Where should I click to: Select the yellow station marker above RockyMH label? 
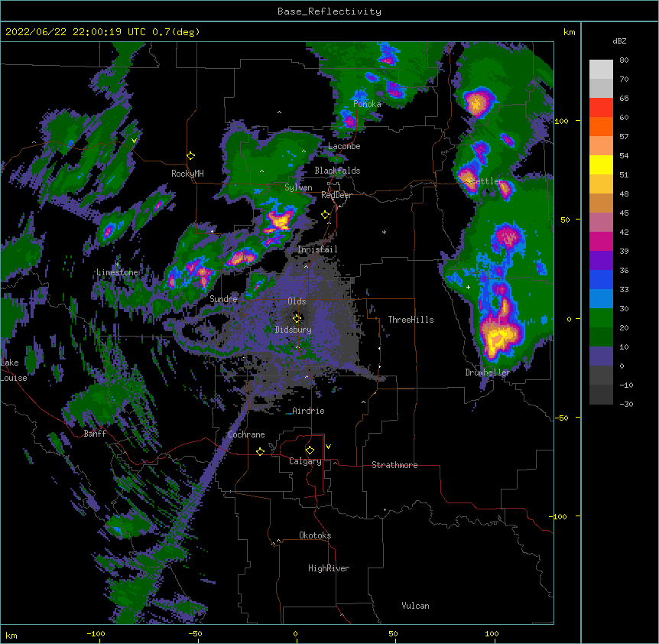coord(190,156)
